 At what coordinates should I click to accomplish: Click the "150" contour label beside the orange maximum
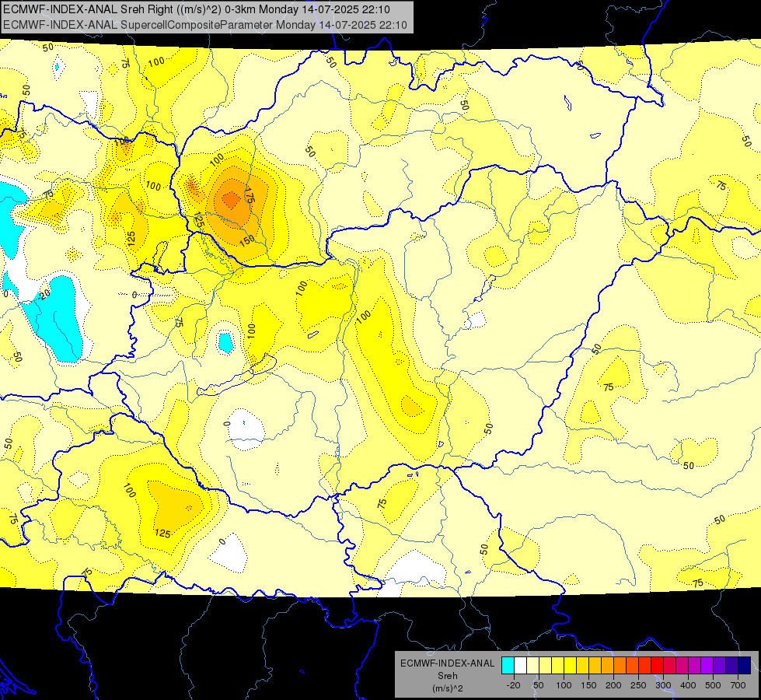tap(247, 240)
